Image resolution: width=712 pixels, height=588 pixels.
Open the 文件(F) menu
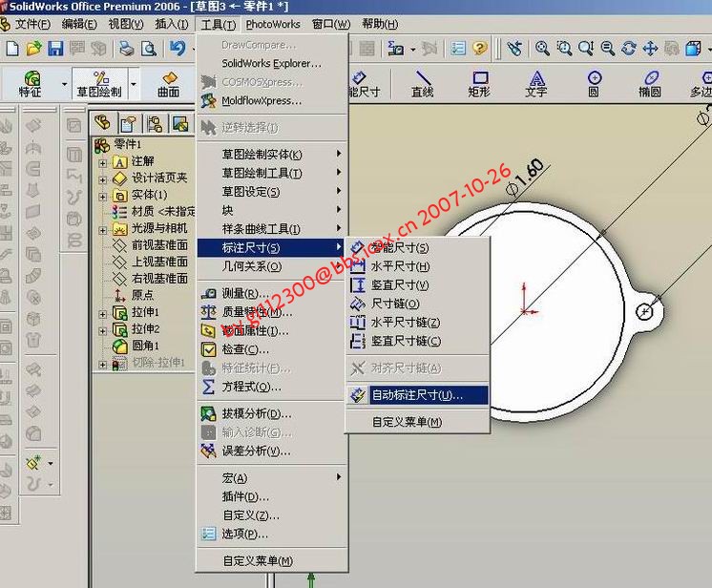pyautogui.click(x=32, y=24)
